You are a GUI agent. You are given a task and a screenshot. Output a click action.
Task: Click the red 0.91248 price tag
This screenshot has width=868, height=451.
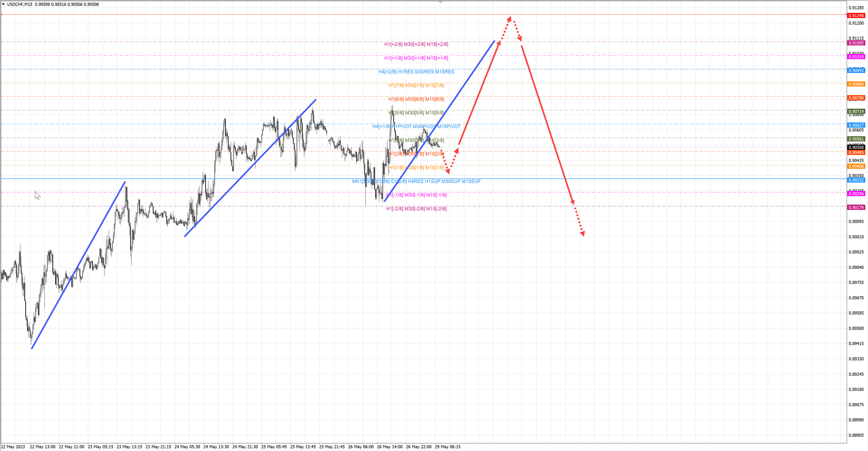coord(856,16)
